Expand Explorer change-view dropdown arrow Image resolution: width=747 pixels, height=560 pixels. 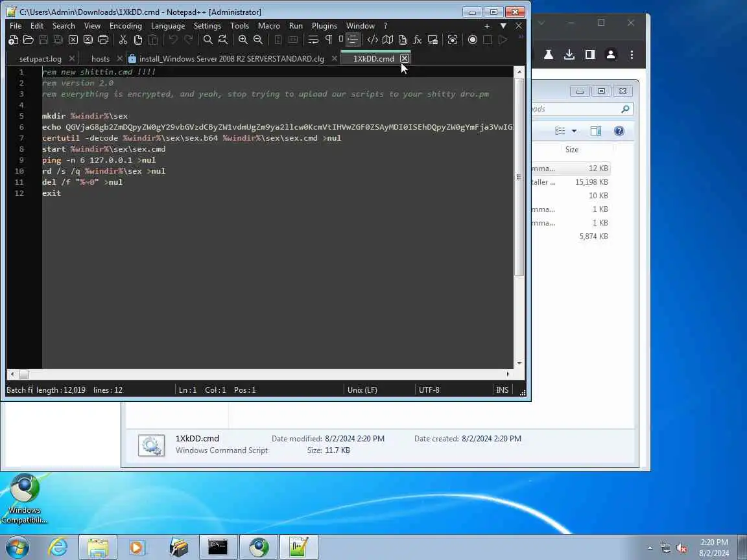tap(574, 131)
